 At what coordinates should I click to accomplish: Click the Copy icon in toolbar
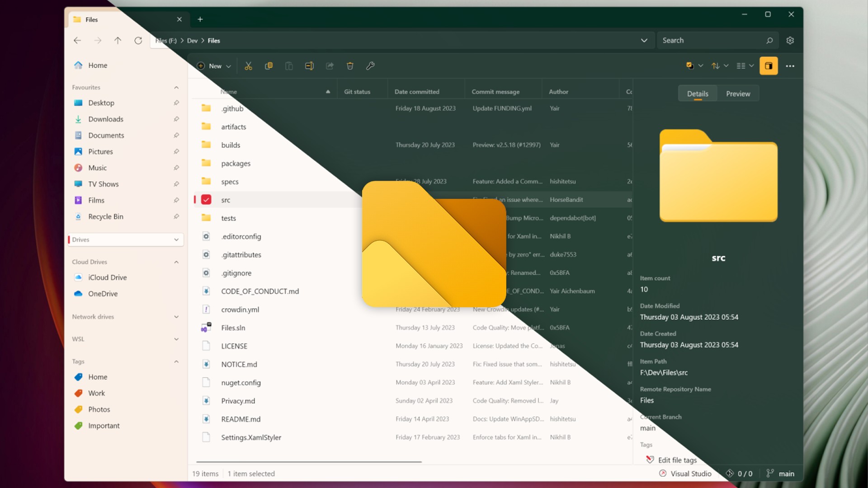coord(269,66)
